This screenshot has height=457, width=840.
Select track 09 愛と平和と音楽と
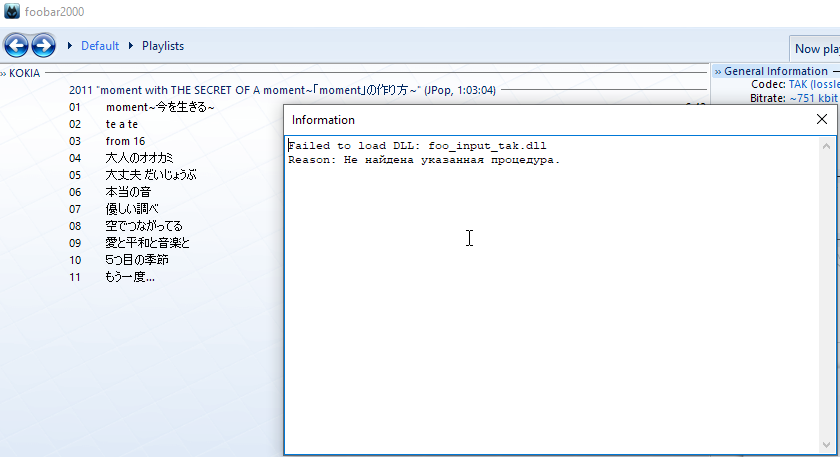[147, 243]
